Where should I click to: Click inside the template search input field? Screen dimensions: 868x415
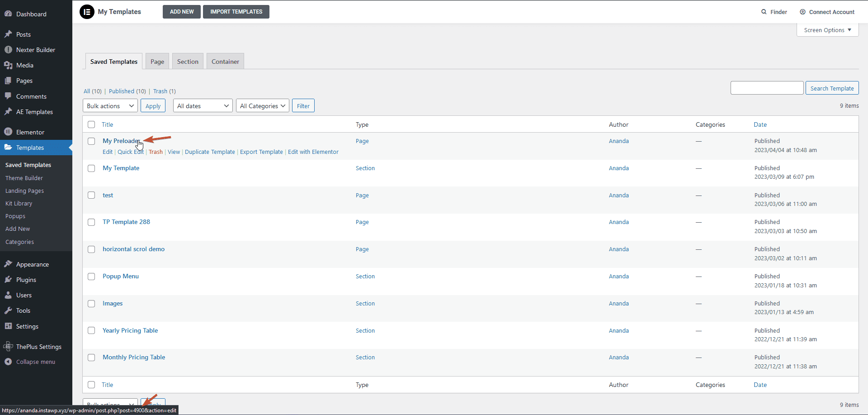[x=767, y=88]
